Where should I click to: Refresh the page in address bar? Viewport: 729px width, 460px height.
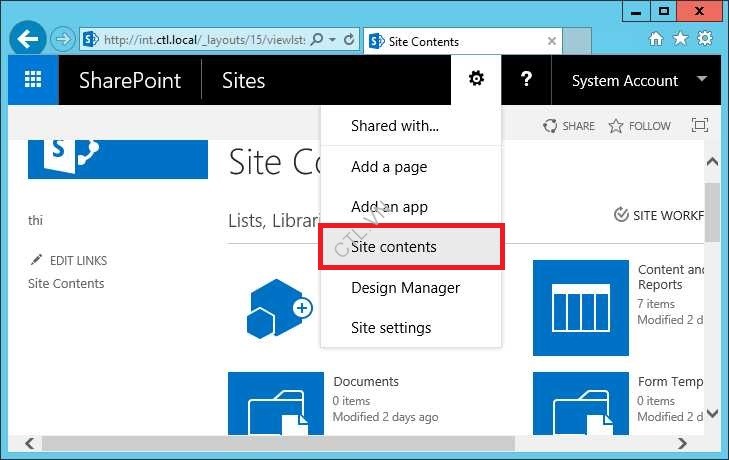pyautogui.click(x=349, y=40)
